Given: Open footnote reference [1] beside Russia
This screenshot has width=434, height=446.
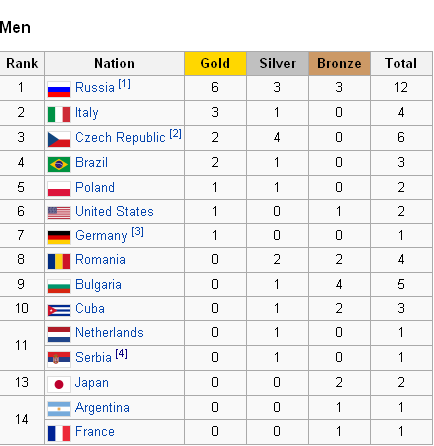Looking at the screenshot, I should tap(125, 84).
